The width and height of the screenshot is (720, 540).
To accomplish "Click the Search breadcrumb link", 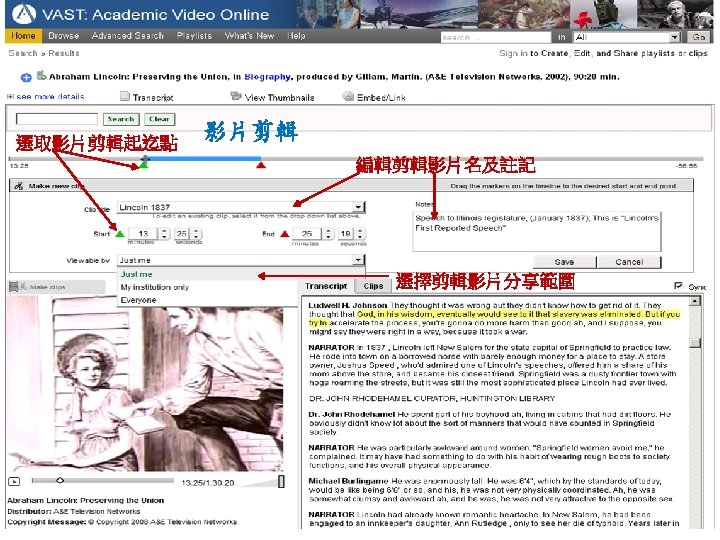I will [22, 53].
